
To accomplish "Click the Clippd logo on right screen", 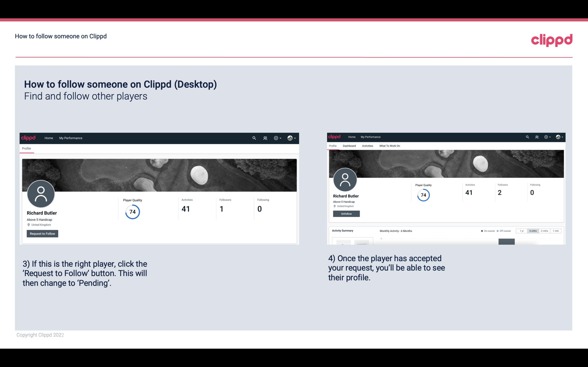I will (336, 136).
